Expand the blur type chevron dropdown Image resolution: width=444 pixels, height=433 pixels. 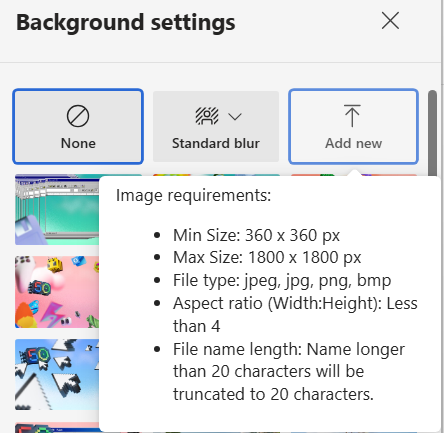(x=235, y=117)
